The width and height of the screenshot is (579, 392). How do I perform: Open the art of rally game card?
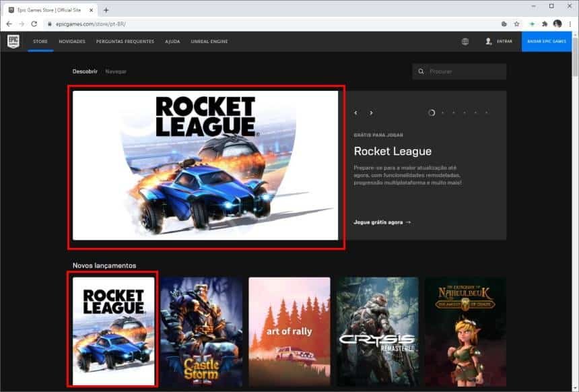coord(289,332)
